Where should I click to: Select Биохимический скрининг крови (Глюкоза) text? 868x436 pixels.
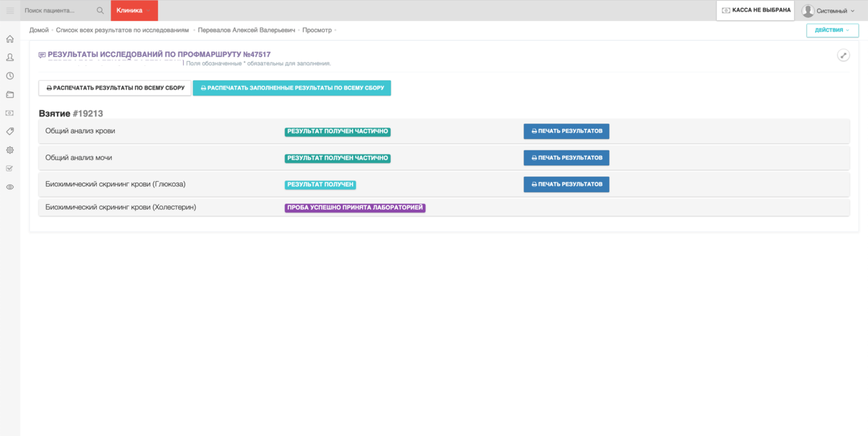pos(115,184)
